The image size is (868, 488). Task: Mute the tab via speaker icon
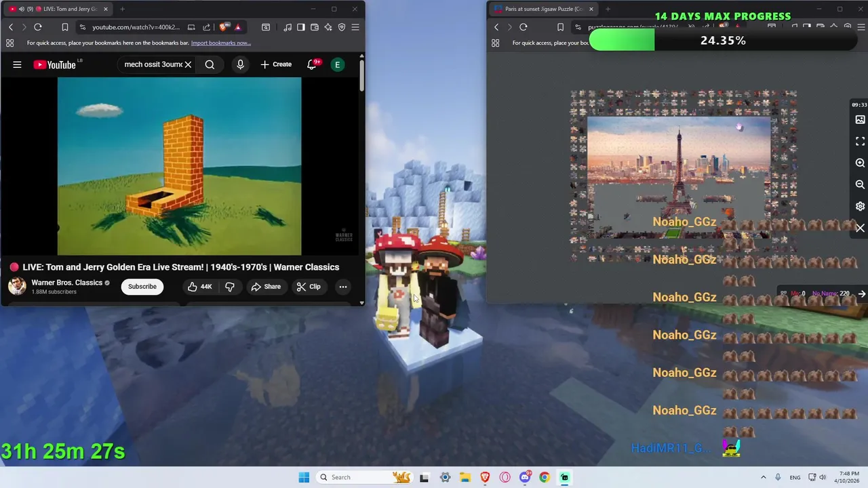[21, 9]
